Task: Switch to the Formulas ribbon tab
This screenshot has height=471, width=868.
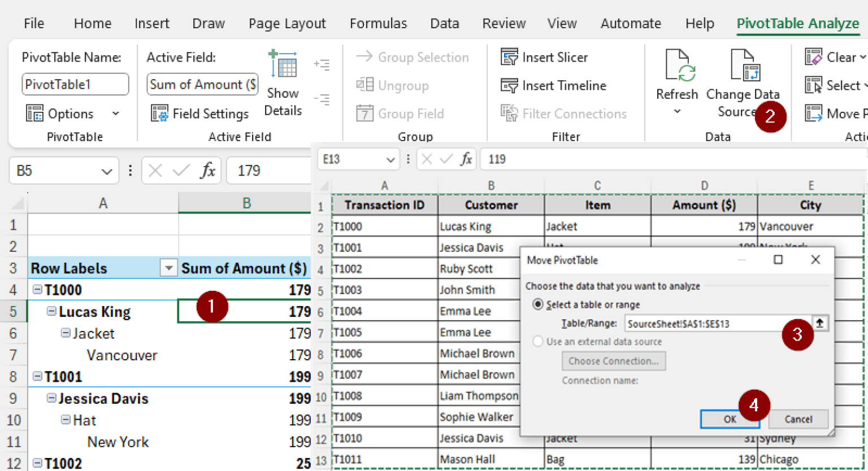Action: click(378, 23)
